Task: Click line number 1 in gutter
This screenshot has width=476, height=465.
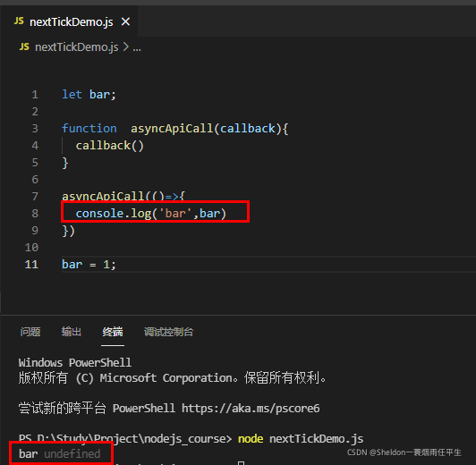Action: pos(35,94)
